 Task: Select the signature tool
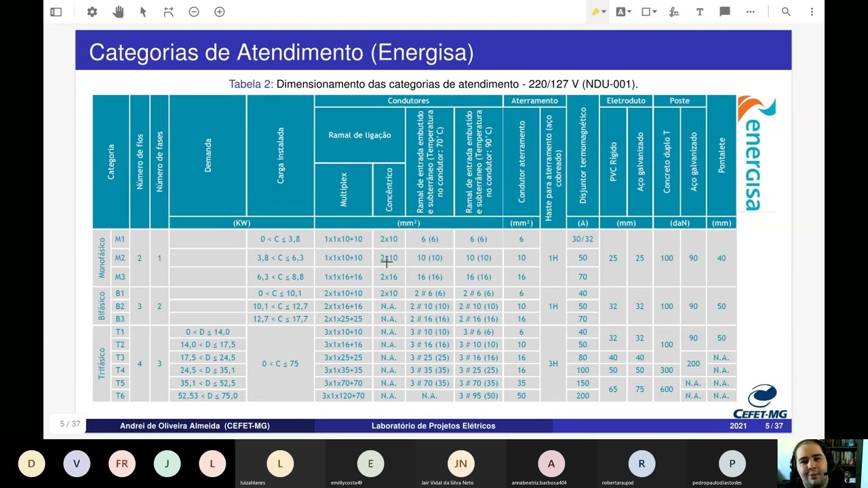coord(674,12)
